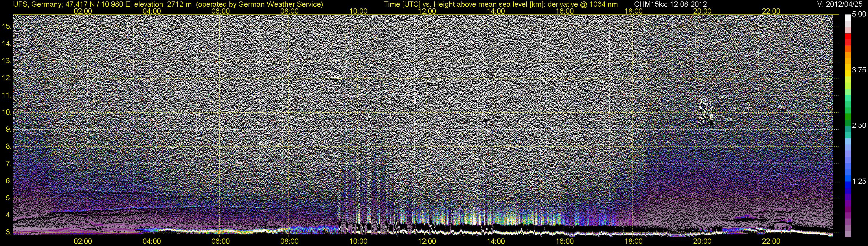
Task: Click '14:00' on the upper time axis
Action: coord(496,11)
